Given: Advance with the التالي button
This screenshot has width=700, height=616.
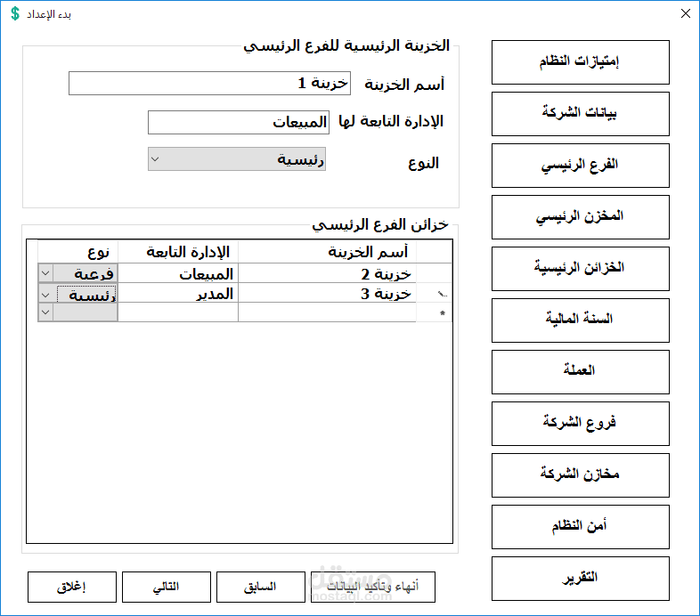Looking at the screenshot, I should [166, 587].
